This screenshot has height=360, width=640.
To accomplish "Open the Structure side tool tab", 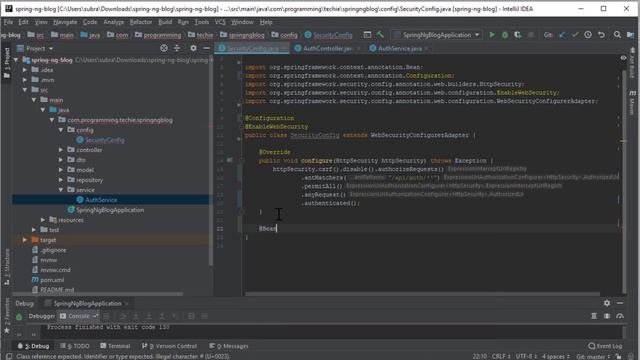I will point(7,267).
